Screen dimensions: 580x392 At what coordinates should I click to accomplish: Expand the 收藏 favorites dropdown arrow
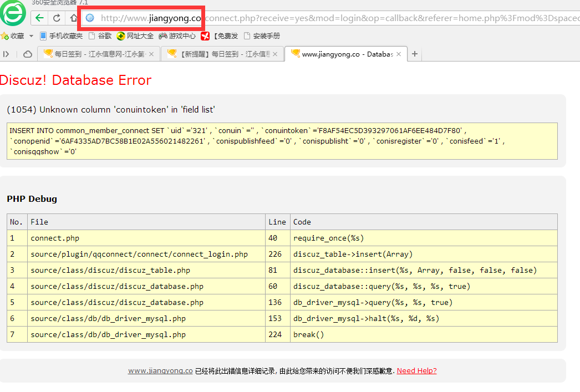[x=31, y=36]
